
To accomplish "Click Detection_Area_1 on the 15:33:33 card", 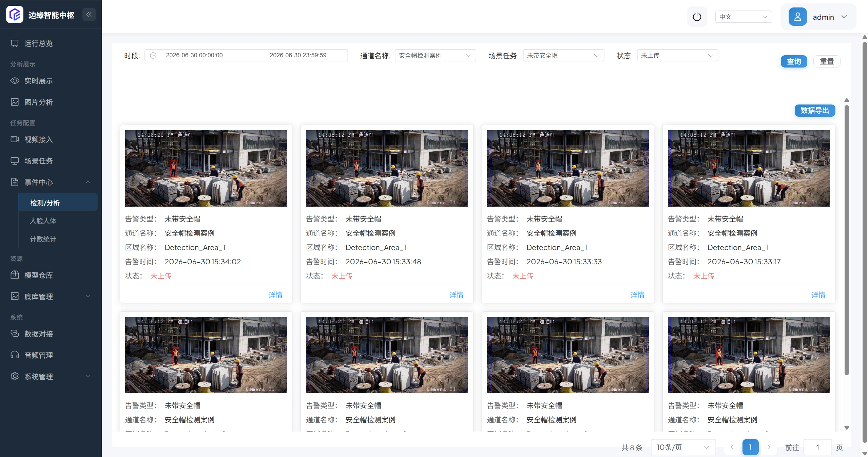I will (557, 247).
